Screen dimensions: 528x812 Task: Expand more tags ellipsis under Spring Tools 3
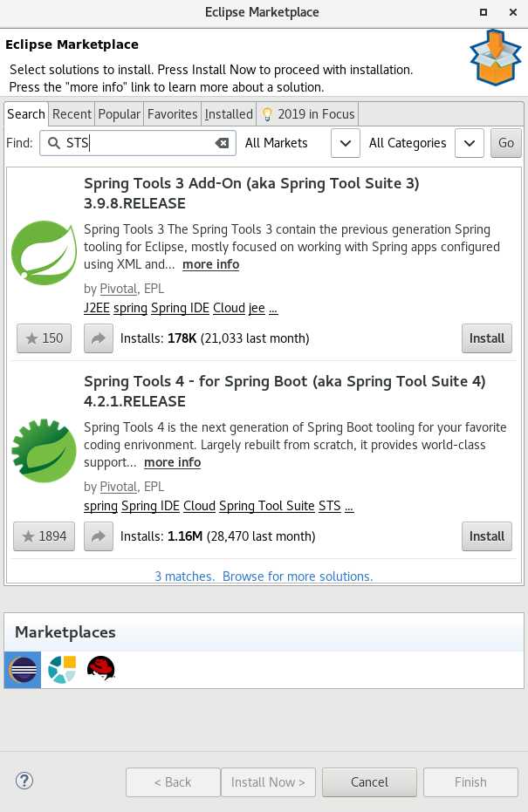point(273,309)
